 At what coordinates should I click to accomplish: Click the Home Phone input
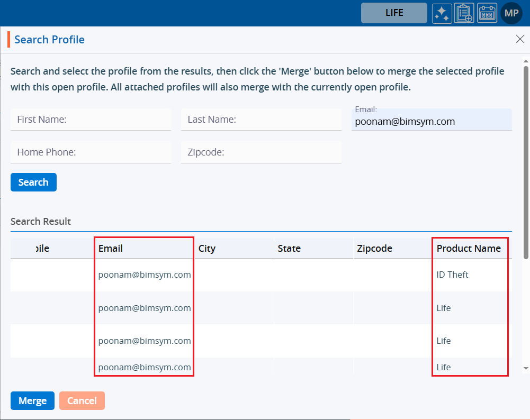point(91,152)
